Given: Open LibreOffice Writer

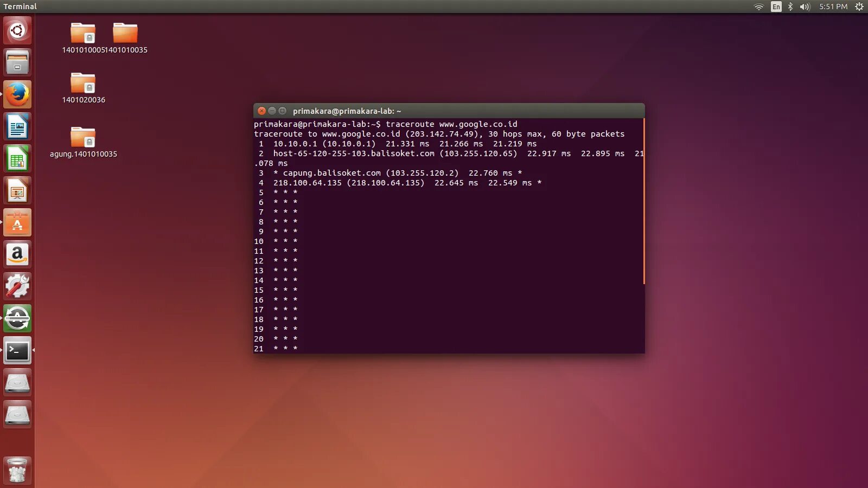Looking at the screenshot, I should pyautogui.click(x=17, y=127).
